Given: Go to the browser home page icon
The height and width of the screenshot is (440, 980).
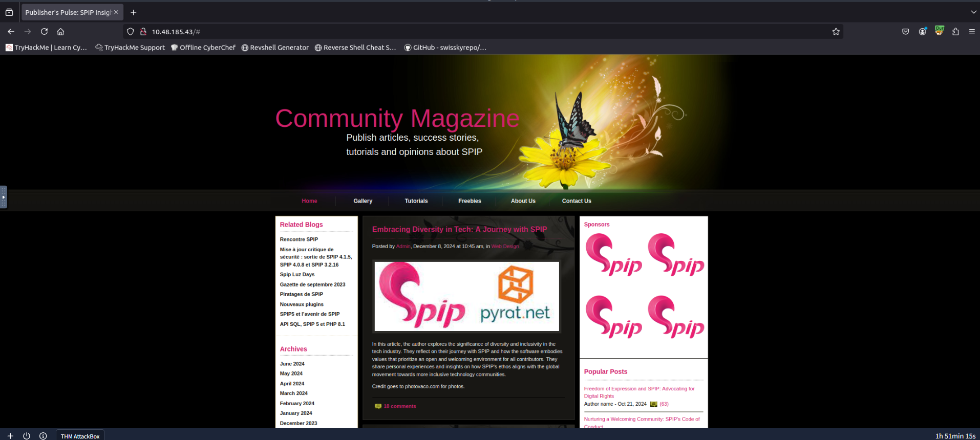Looking at the screenshot, I should click(60, 32).
